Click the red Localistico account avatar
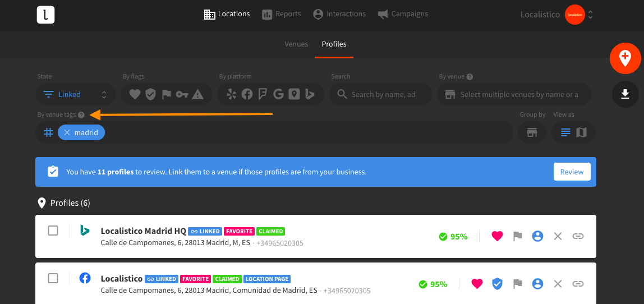Viewport: 644px width, 304px height. coord(574,15)
